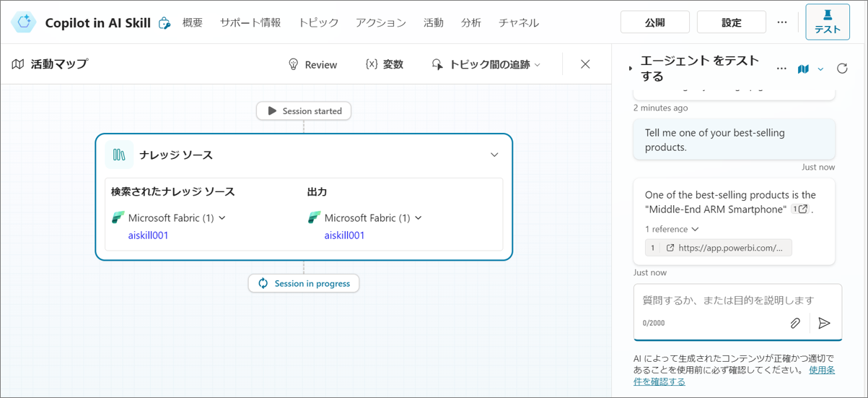Click the Copilot agent logo icon
Screen dimensions: 868x398
(24, 22)
